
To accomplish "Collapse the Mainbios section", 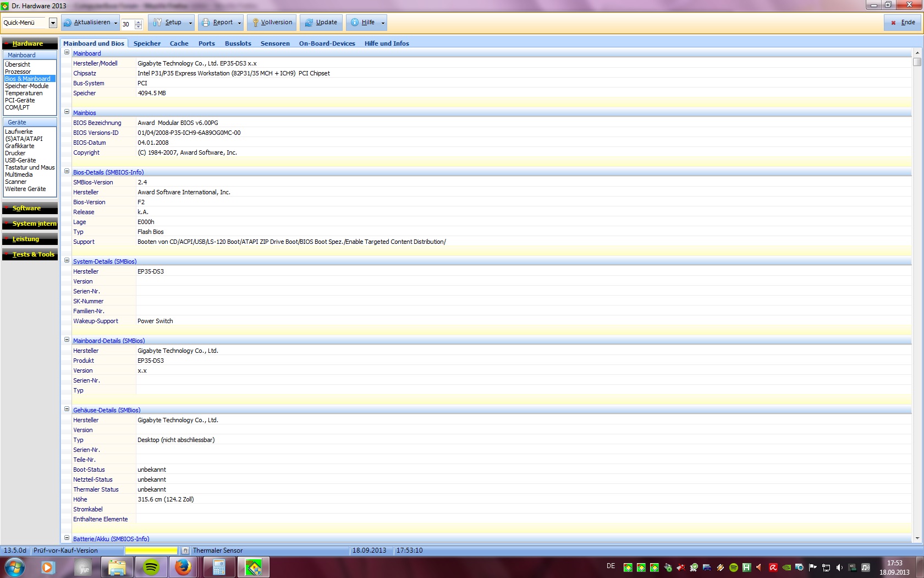I will (67, 112).
